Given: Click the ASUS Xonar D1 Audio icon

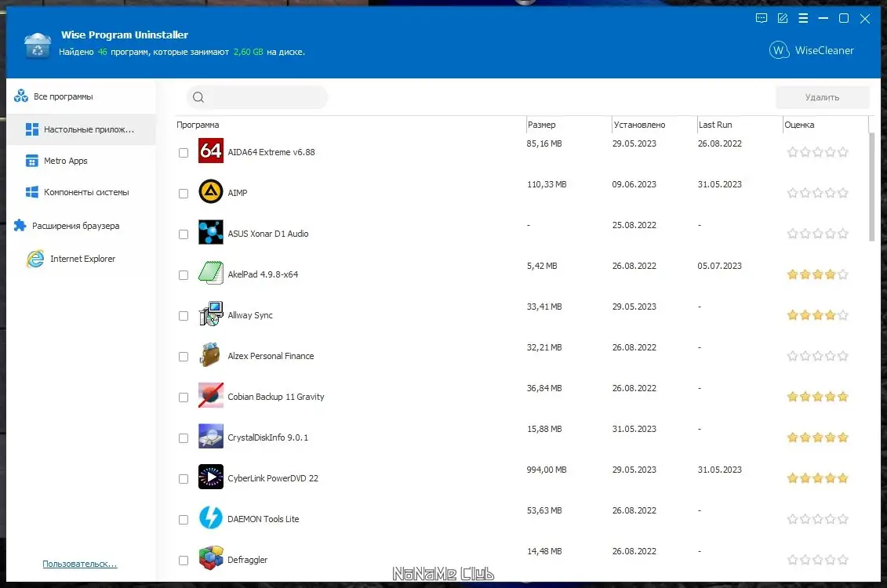Looking at the screenshot, I should tap(210, 232).
